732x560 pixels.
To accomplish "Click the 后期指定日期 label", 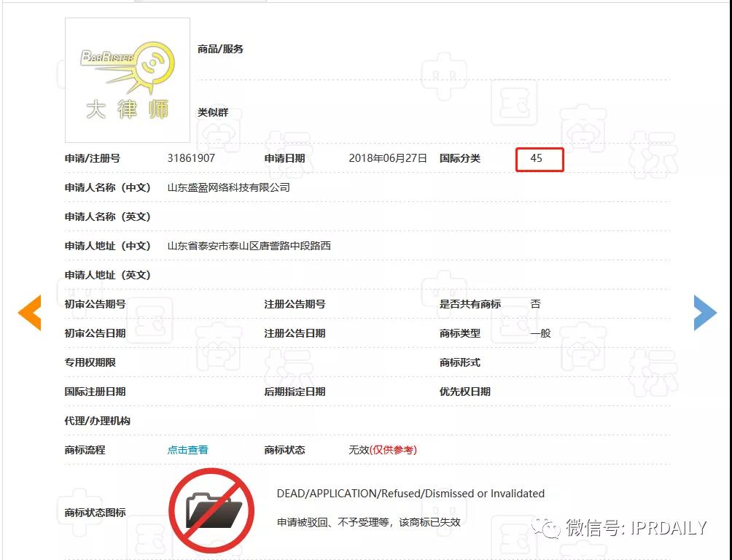I will [x=295, y=392].
